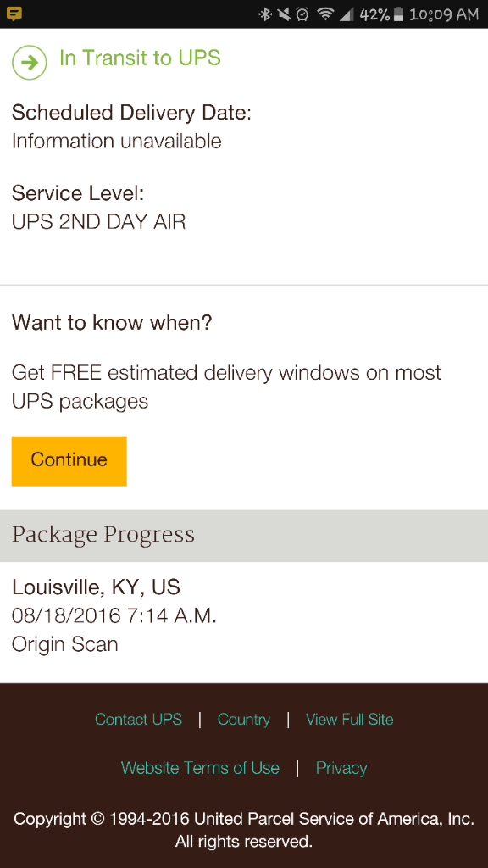The image size is (488, 868).
Task: Tap the cellular signal strength icon
Action: tap(347, 14)
